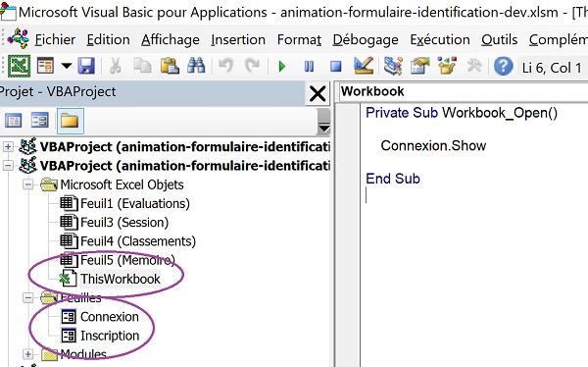Open the Format menu
Viewport: 588px width, 367px height.
[x=299, y=39]
